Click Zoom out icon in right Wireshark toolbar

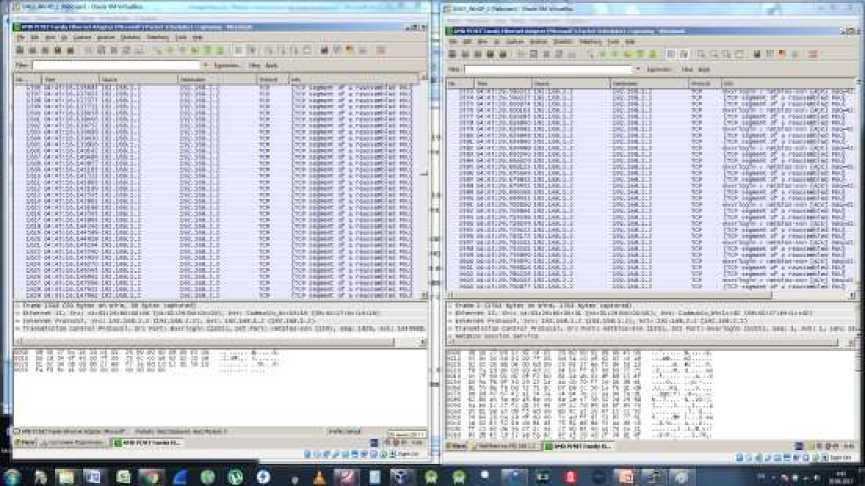coord(714,55)
